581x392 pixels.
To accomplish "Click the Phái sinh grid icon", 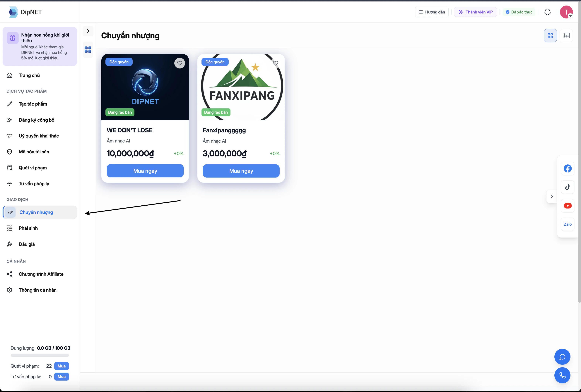I will tap(9, 228).
